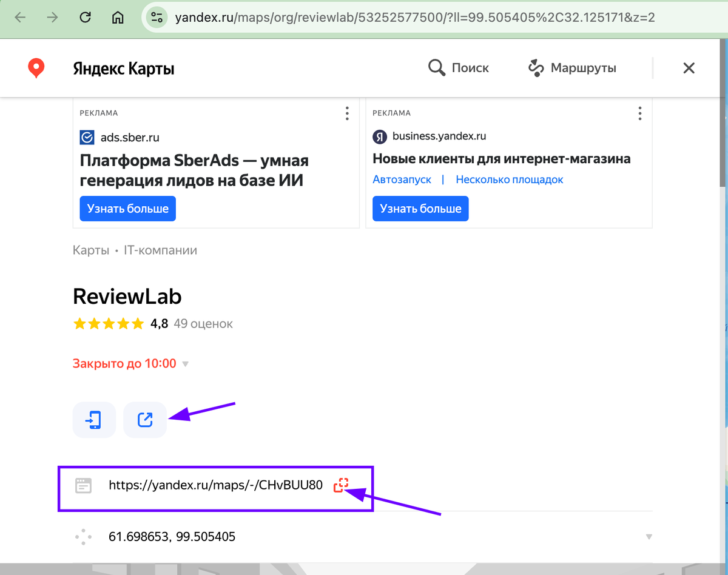Click the yandex.ru address bar URL
Image resolution: width=728 pixels, height=575 pixels.
[x=414, y=17]
